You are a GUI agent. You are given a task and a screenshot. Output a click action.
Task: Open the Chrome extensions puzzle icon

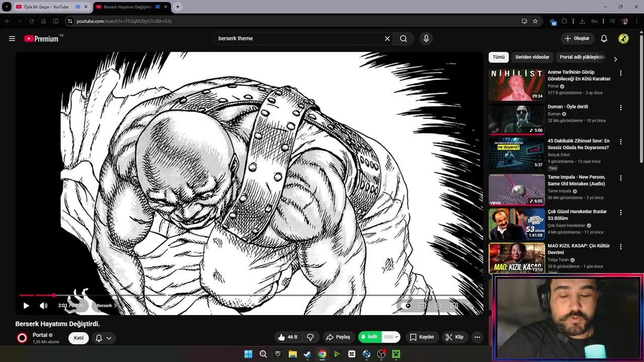tap(564, 21)
